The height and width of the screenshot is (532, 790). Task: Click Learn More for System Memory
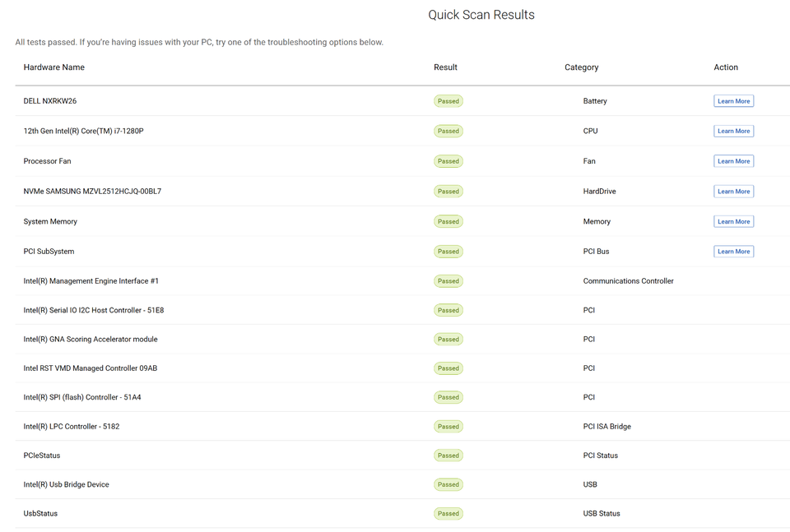[733, 221]
